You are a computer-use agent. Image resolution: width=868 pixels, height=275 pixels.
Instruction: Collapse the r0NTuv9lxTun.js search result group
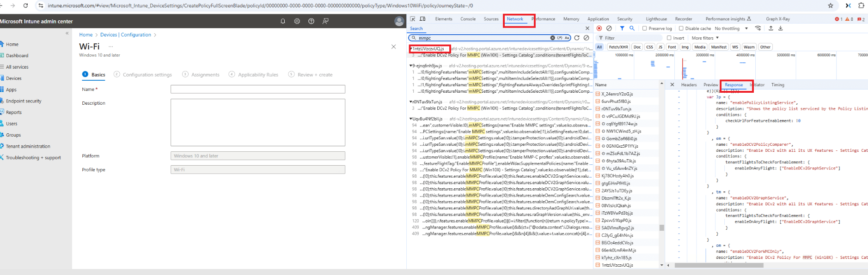pyautogui.click(x=411, y=102)
